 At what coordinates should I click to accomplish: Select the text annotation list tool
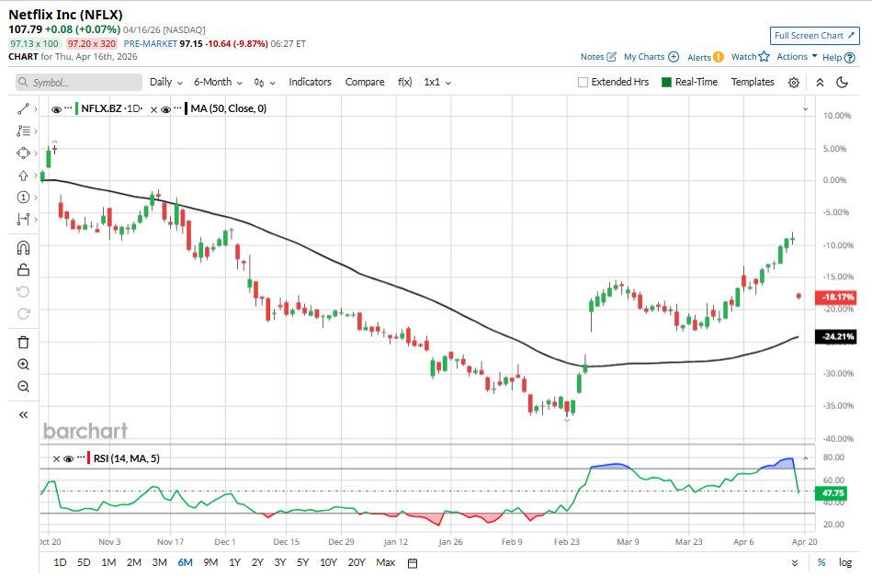(23, 130)
